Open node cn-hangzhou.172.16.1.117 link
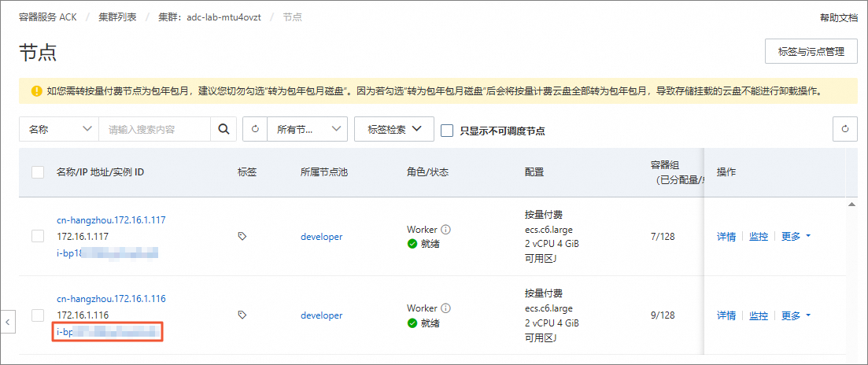 [x=111, y=220]
